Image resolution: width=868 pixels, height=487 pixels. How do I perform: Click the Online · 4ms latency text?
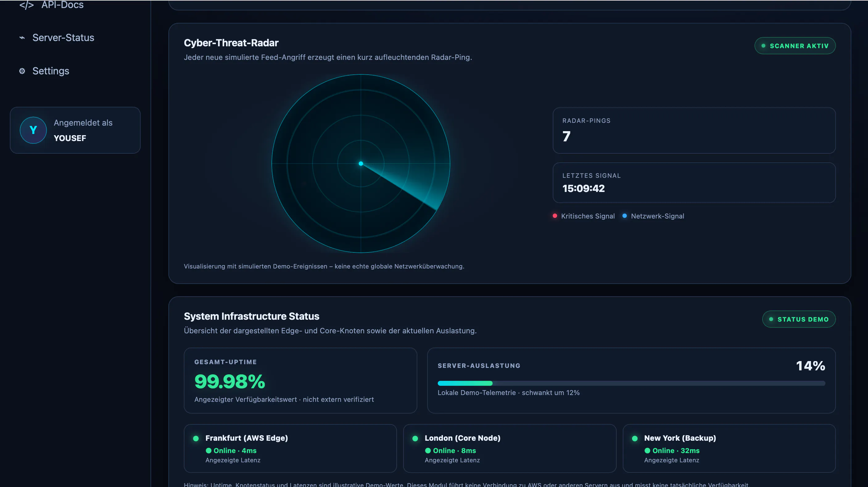coord(231,451)
